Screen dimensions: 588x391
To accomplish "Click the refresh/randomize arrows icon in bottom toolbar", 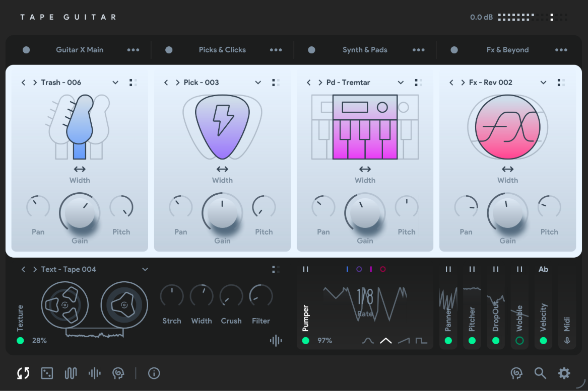I will [23, 373].
